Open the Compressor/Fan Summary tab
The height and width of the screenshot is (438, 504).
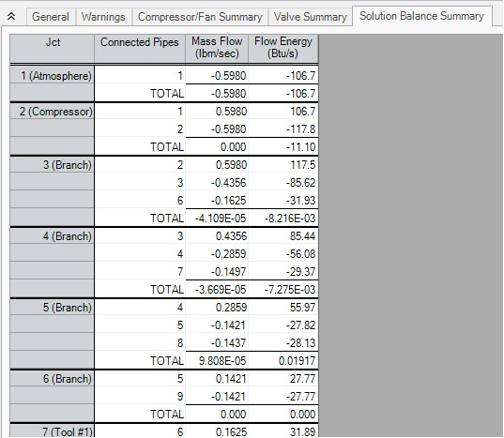pos(200,17)
